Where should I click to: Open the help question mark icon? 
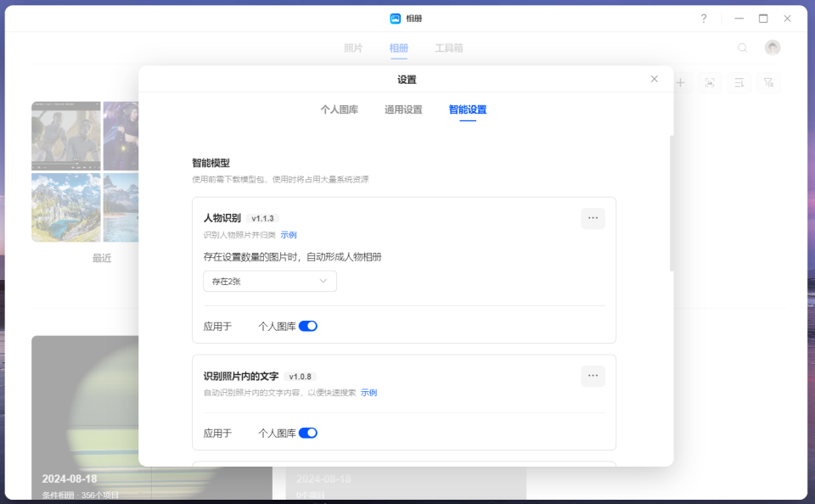tap(703, 19)
